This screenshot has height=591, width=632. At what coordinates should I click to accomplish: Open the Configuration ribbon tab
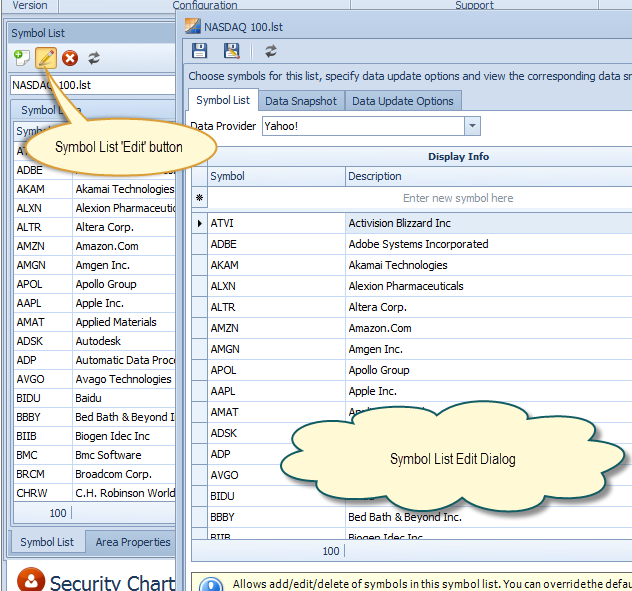coord(205,5)
